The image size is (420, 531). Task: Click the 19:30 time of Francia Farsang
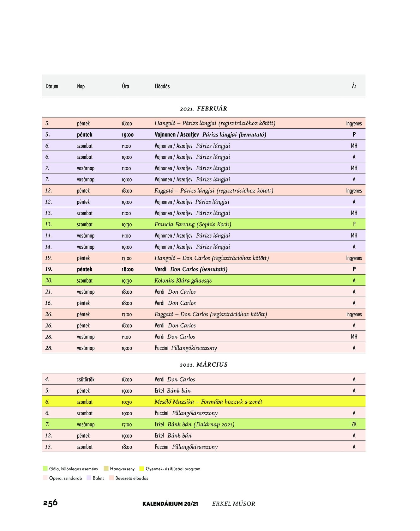[x=127, y=224]
